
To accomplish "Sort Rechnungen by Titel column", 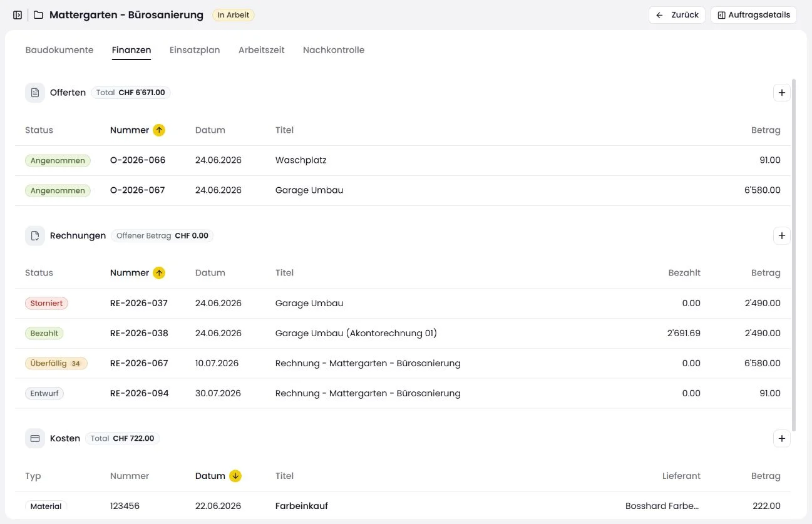I will (284, 273).
